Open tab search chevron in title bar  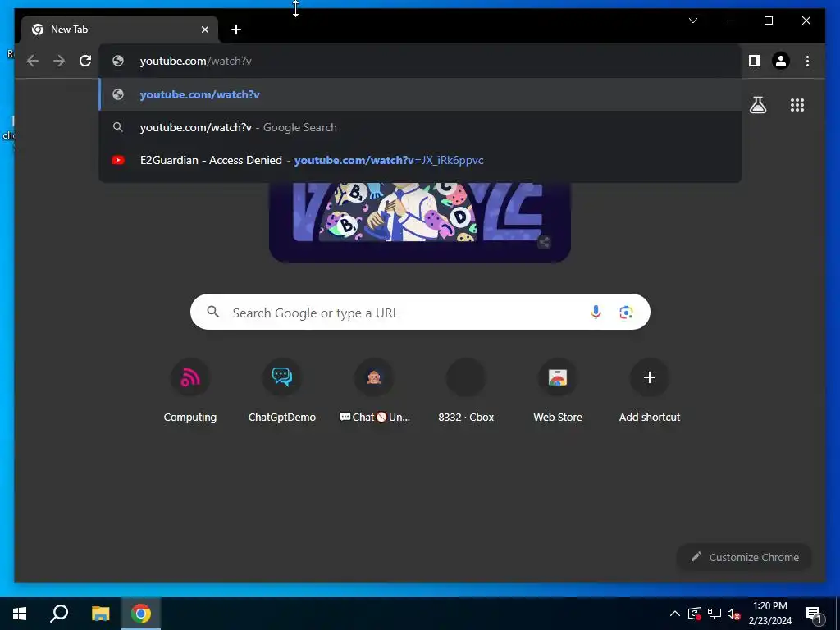coord(692,21)
